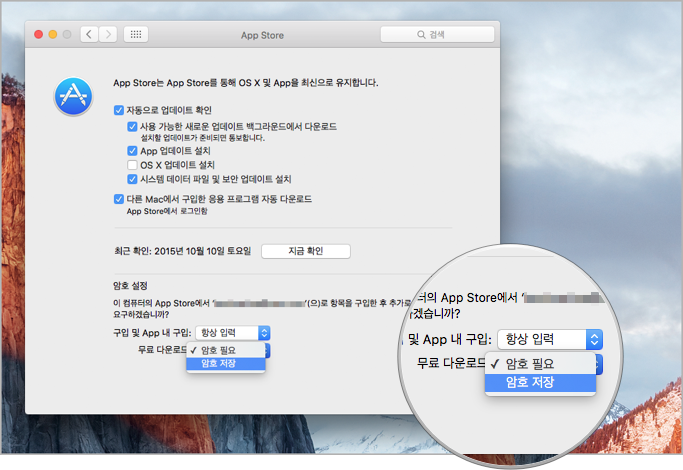Go forward with the right chevron button
Viewport: 683px width, 470px height.
click(x=108, y=34)
